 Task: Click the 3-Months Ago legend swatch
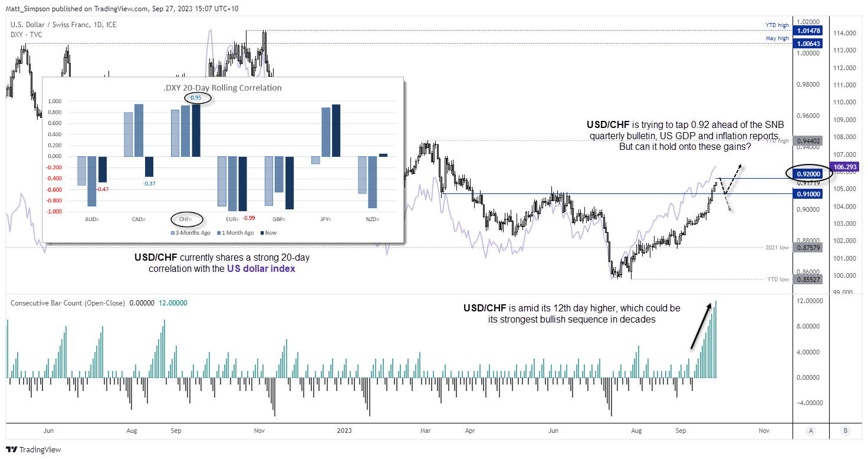coord(173,233)
